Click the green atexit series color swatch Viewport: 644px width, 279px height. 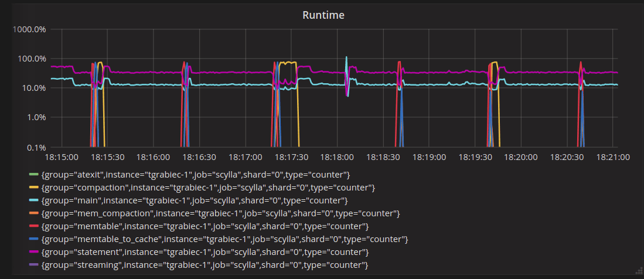pyautogui.click(x=33, y=175)
